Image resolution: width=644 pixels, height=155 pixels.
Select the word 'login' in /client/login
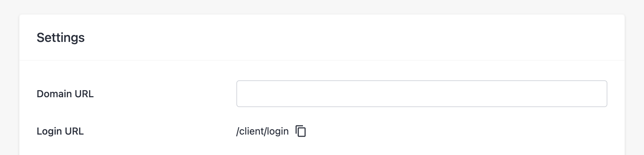point(278,131)
